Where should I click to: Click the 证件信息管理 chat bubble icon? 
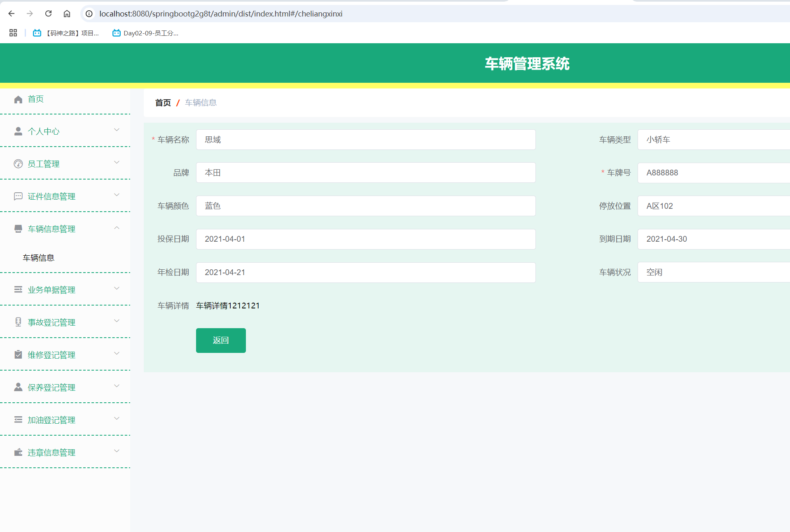point(18,196)
